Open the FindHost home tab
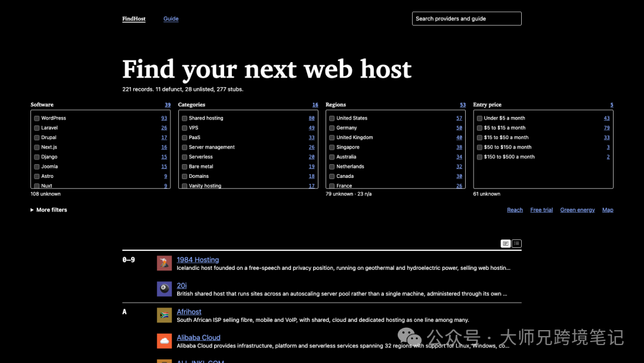644x363 pixels. tap(134, 19)
